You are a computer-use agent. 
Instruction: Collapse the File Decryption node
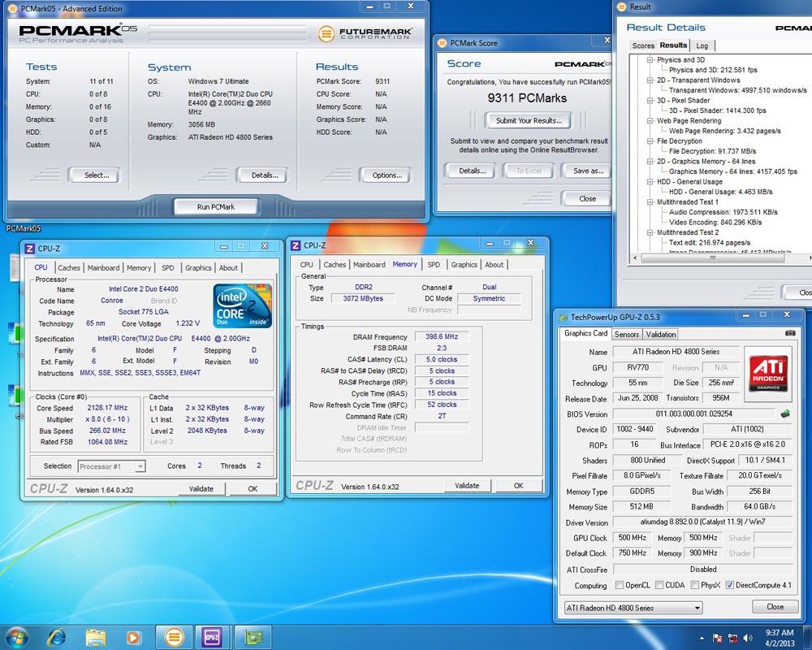pos(650,141)
